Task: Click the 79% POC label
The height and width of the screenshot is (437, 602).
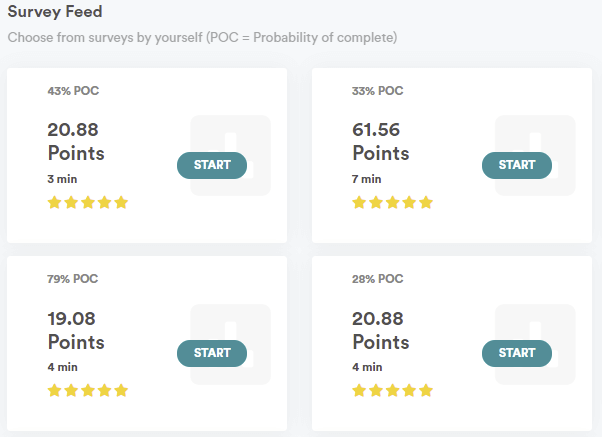Action: click(x=73, y=279)
